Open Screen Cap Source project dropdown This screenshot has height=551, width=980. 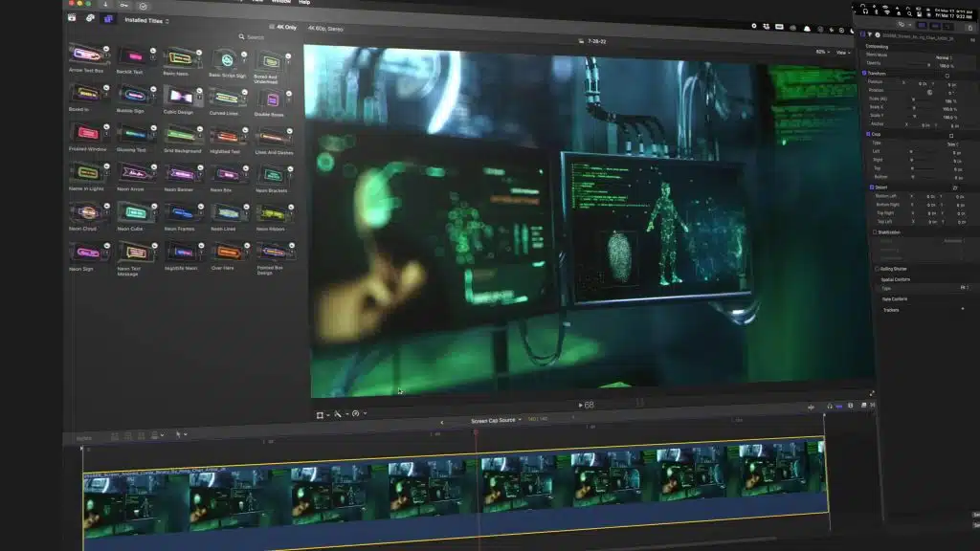[496, 421]
